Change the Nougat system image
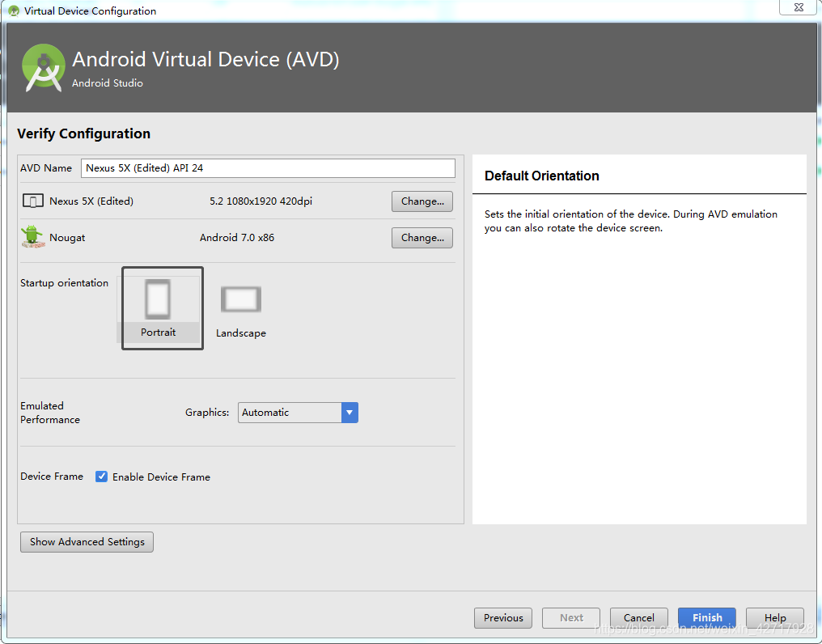 pyautogui.click(x=422, y=238)
